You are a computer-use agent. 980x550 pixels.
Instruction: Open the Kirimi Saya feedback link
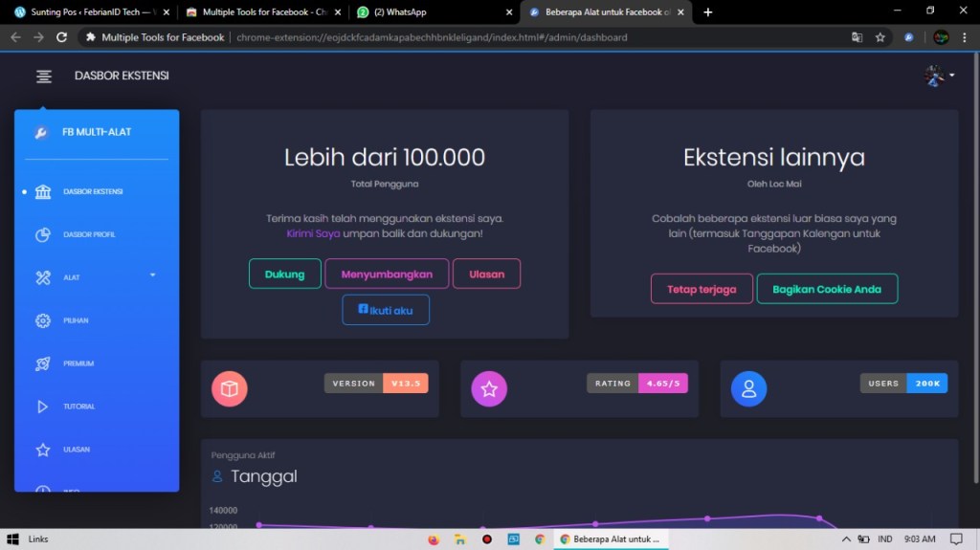313,233
